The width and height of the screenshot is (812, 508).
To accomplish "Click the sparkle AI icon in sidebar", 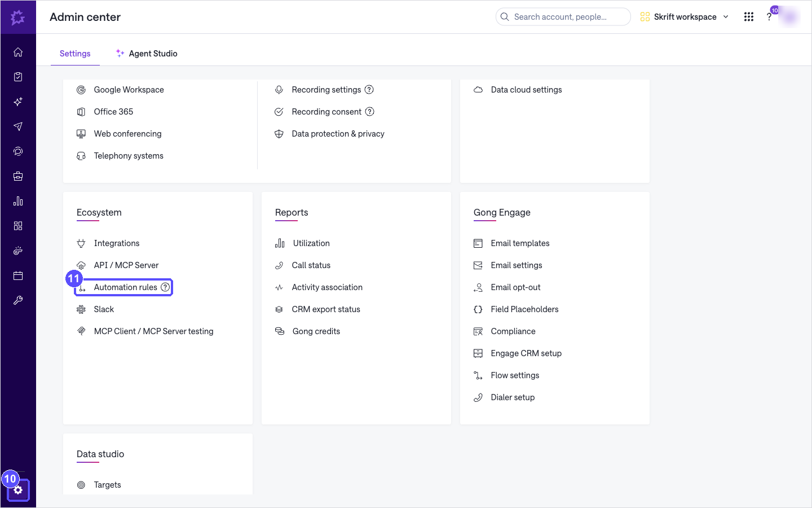I will (18, 102).
